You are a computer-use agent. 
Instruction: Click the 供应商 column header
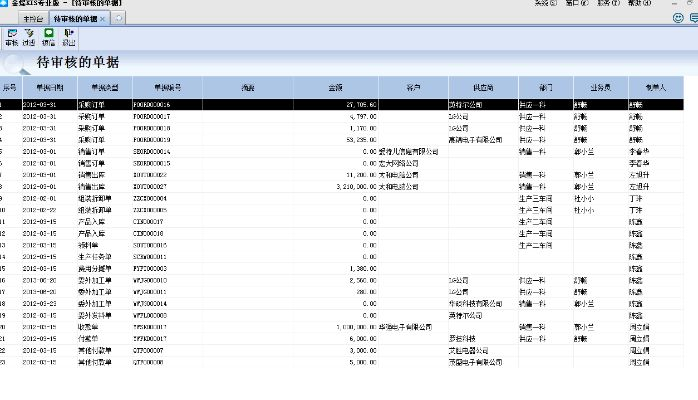pyautogui.click(x=483, y=88)
